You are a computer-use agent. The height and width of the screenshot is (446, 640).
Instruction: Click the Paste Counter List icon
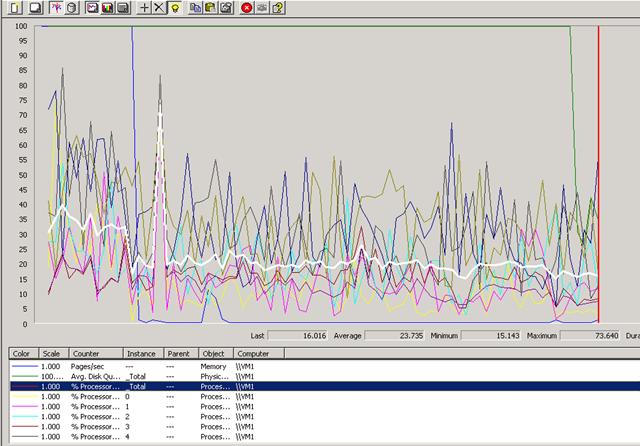tap(211, 8)
